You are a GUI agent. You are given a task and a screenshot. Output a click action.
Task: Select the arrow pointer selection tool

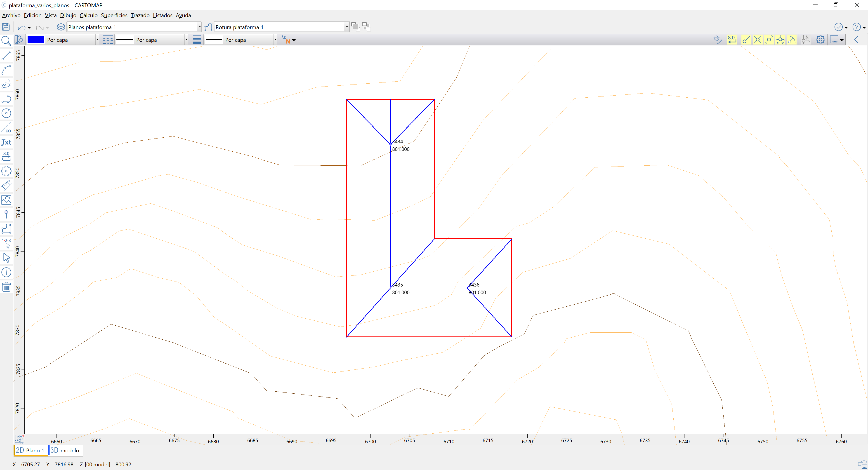(6, 258)
